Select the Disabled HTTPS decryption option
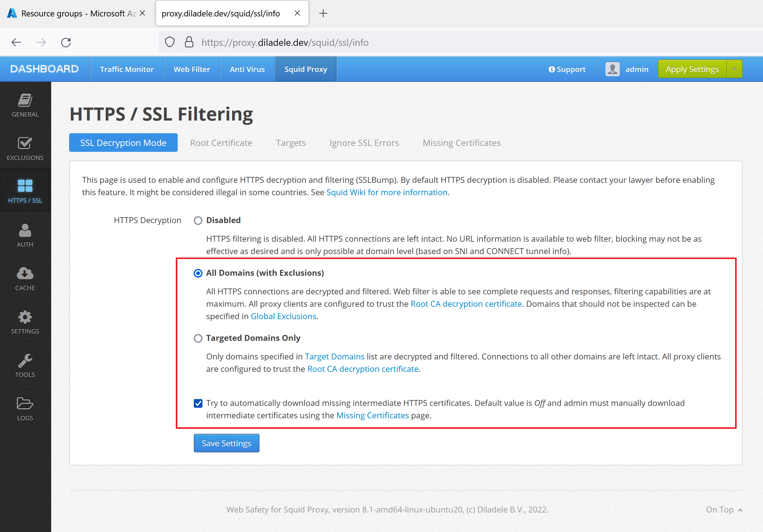The image size is (763, 532). [198, 221]
